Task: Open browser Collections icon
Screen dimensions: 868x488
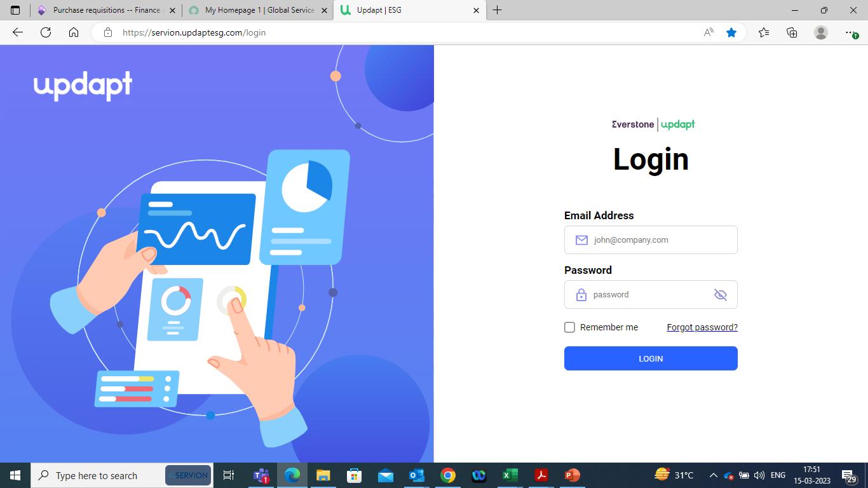Action: pos(792,32)
